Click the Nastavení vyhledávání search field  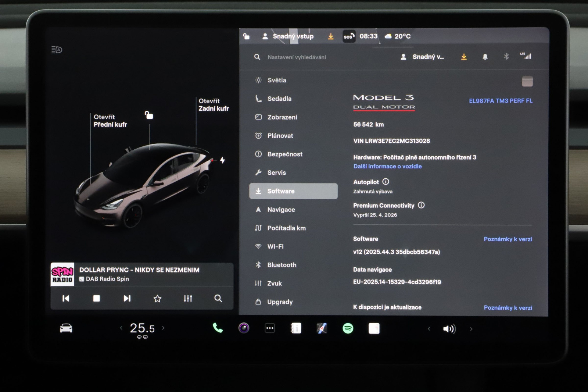click(x=297, y=57)
